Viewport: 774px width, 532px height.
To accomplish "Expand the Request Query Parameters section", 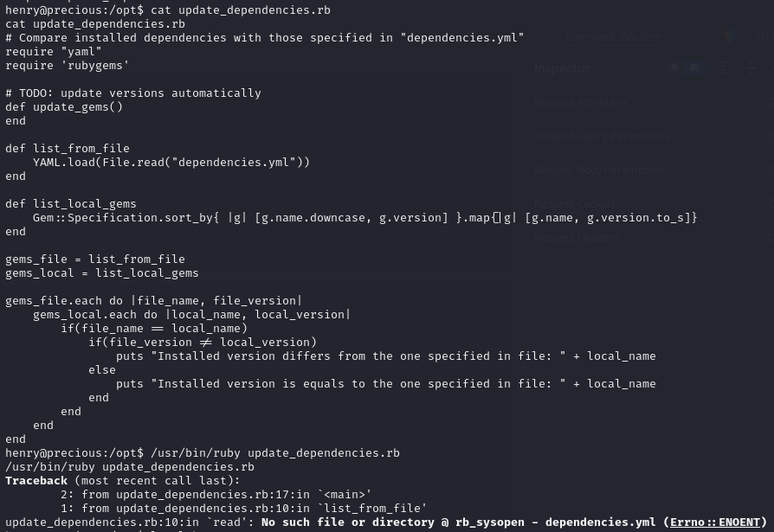I will (x=602, y=136).
